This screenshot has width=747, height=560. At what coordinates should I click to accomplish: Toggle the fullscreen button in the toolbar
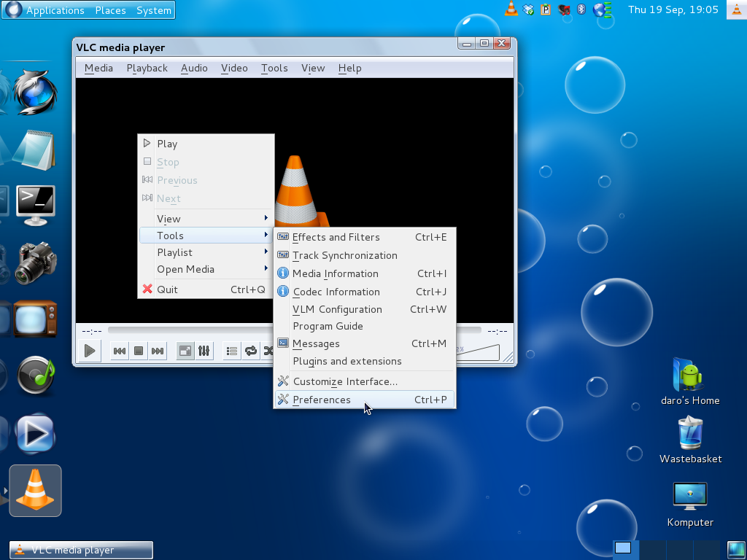pyautogui.click(x=185, y=351)
